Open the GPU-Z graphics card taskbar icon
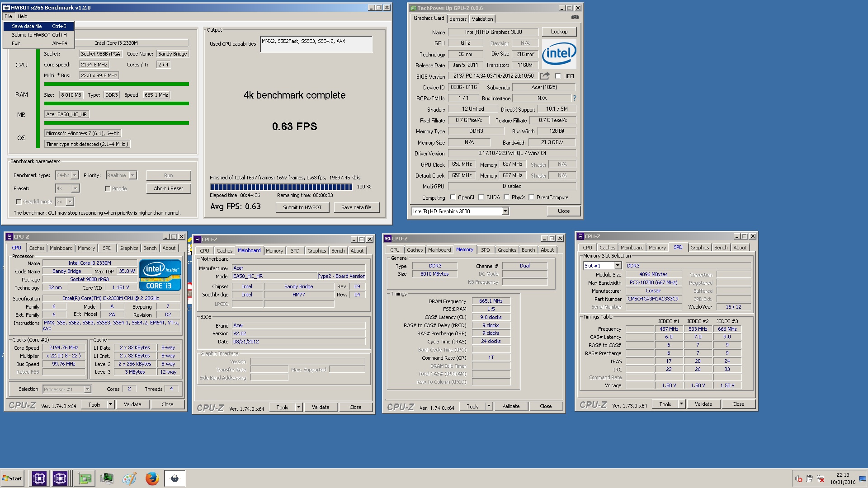Viewport: 868px width, 488px height. coord(85,479)
